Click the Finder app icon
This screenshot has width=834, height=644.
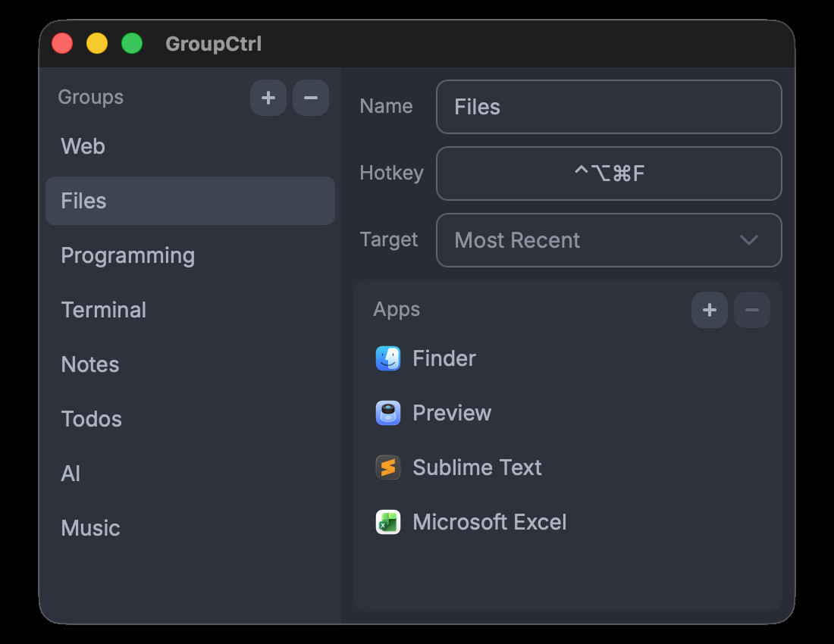[388, 358]
